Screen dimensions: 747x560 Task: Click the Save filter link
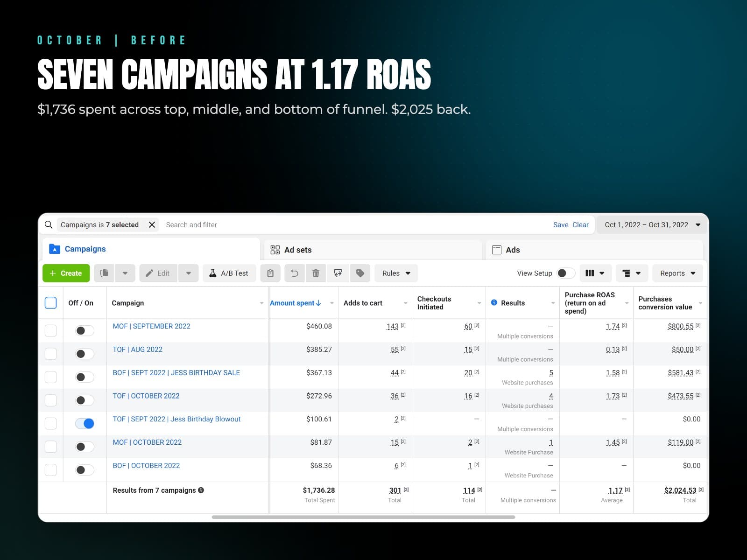561,225
